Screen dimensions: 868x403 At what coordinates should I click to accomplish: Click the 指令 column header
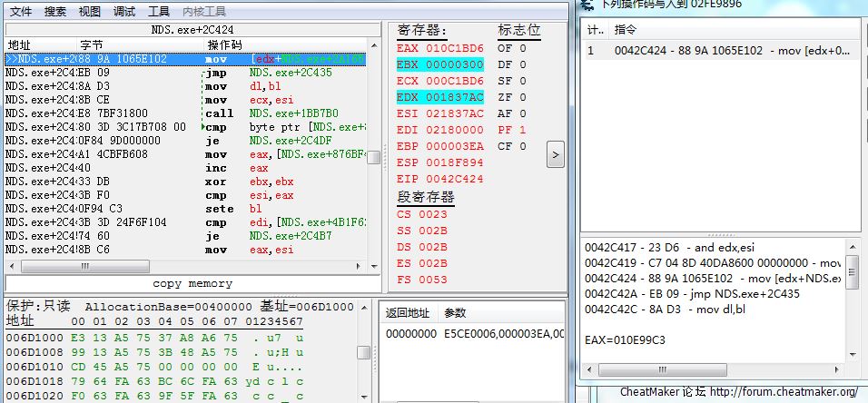click(x=626, y=29)
